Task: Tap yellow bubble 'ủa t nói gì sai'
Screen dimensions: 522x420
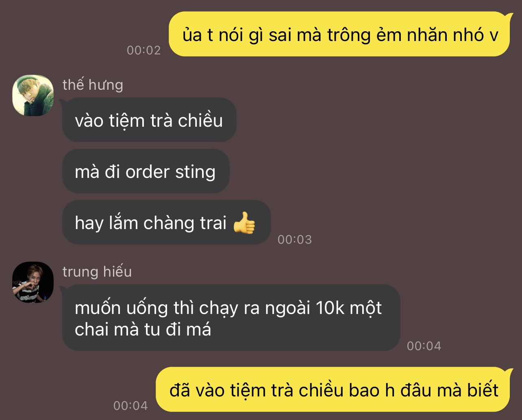Action: [339, 34]
